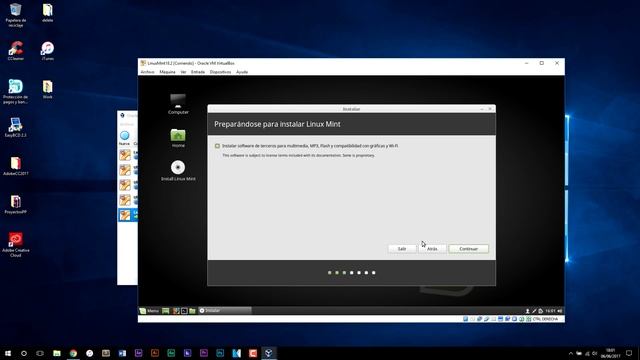Screen dimensions: 640x360
Task: Open the Entrada menu
Action: [198, 72]
